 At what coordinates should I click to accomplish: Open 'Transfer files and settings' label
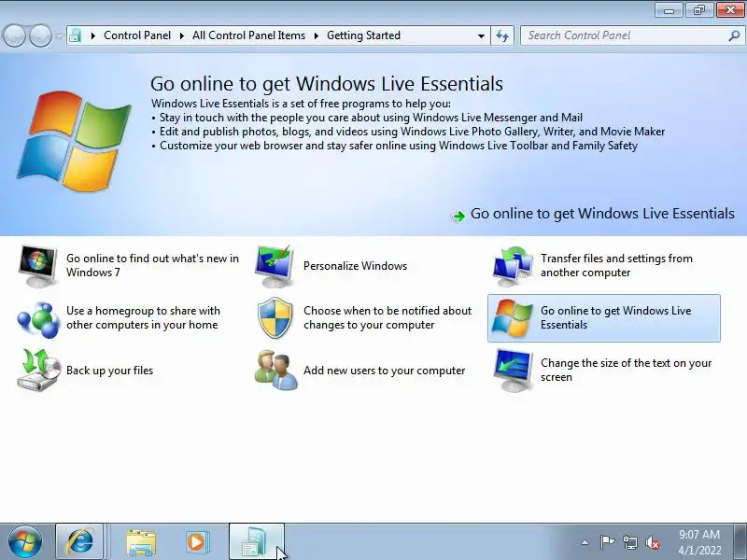(x=616, y=265)
